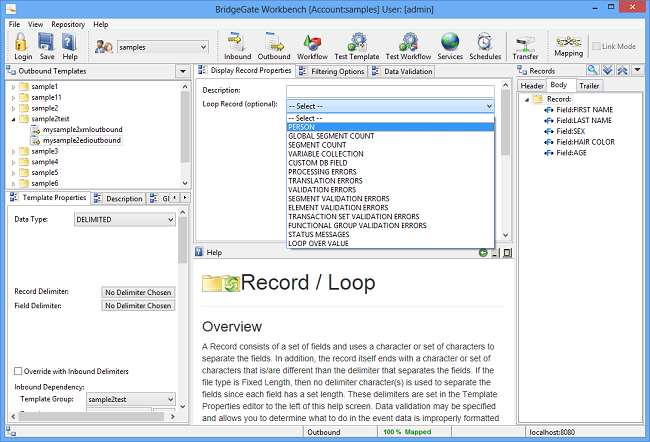The image size is (650, 442).
Task: Select LOOP OVER VALUE option
Action: (390, 243)
